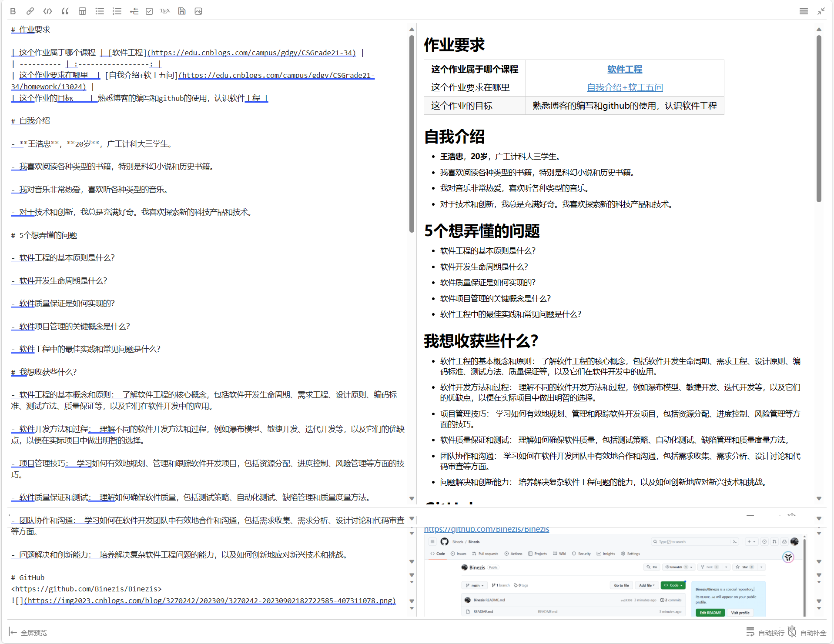Open the 软件工程 link in the preview table
Image resolution: width=834 pixels, height=644 pixels.
625,69
